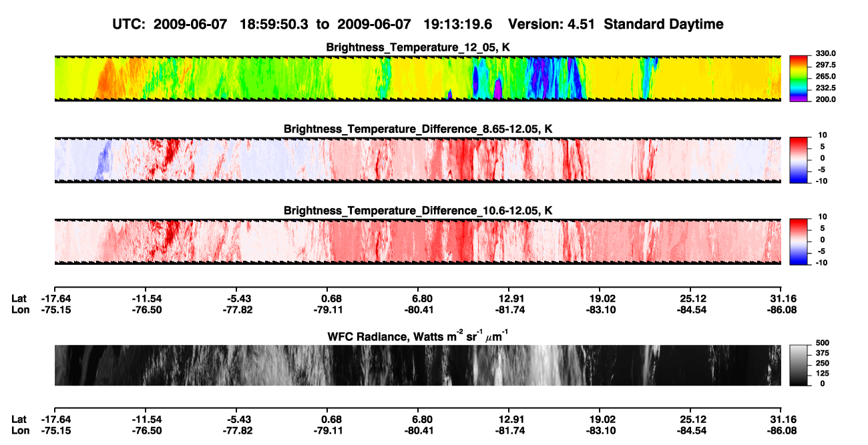Click the 125 label on WFC Radiance colorbar
This screenshot has width=868, height=445.
pyautogui.click(x=823, y=373)
